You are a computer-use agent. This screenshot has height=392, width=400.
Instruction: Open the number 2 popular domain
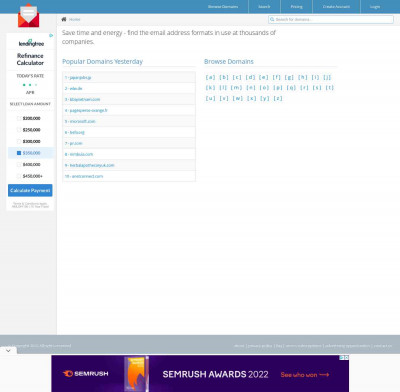click(x=73, y=88)
